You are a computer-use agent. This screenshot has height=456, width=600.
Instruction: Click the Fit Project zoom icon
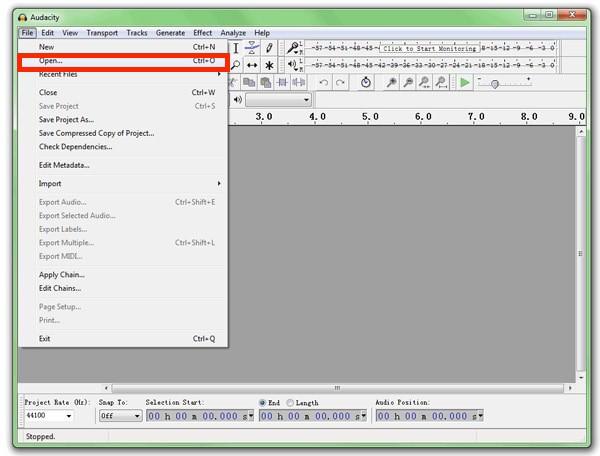[441, 82]
